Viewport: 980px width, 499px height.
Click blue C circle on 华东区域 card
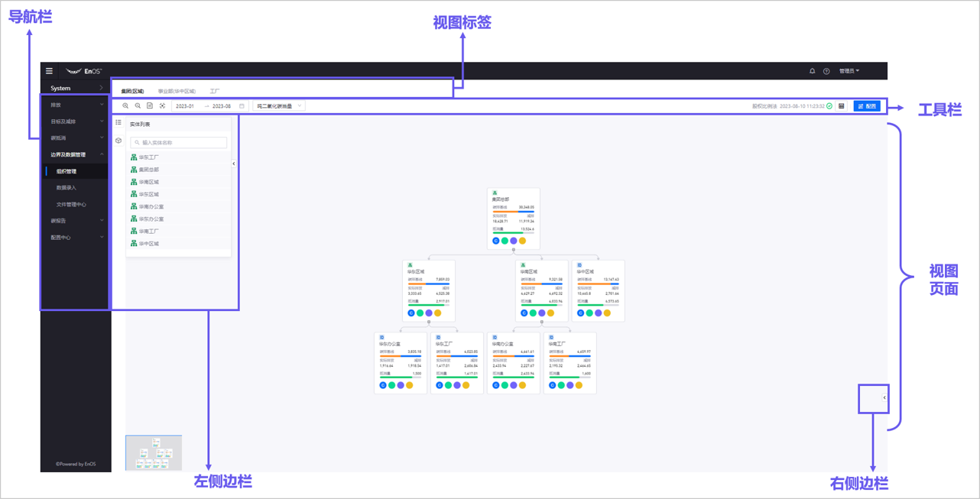point(411,313)
